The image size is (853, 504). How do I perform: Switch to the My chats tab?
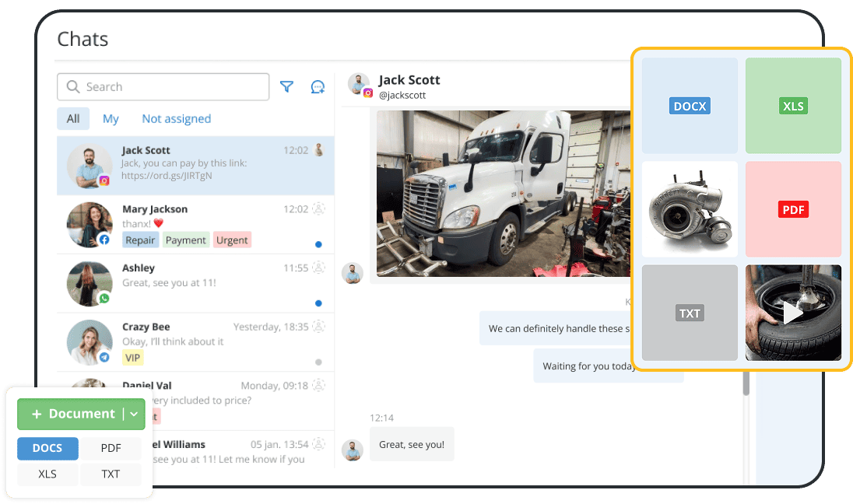[111, 118]
